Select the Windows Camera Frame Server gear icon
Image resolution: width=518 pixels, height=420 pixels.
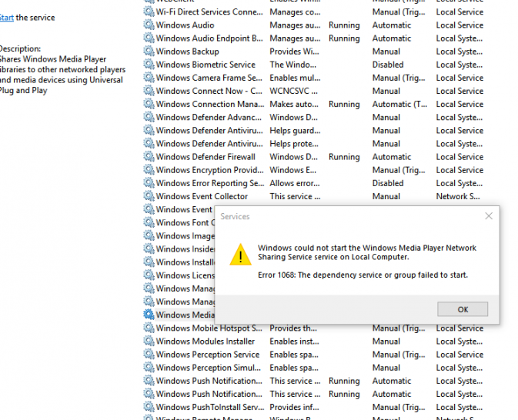click(149, 78)
